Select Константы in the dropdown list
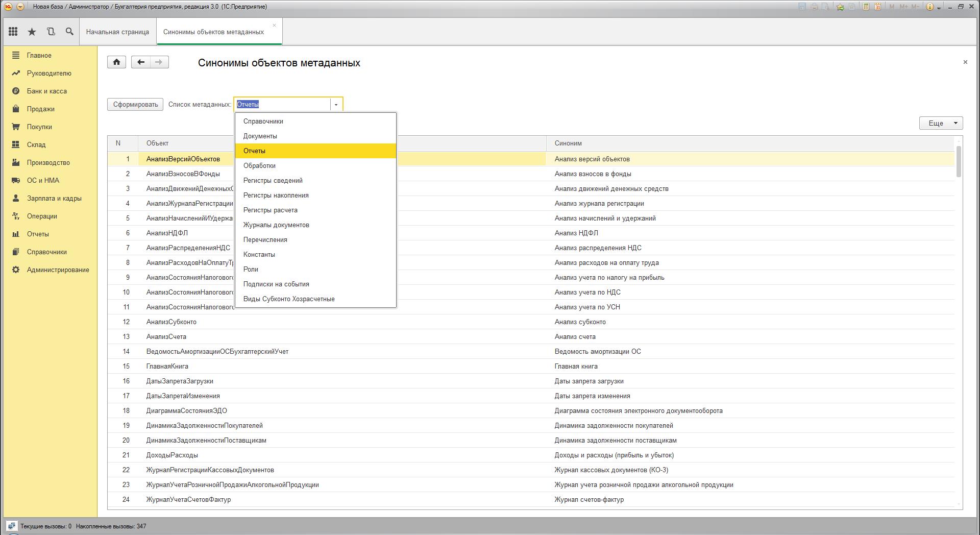The image size is (980, 535). pyautogui.click(x=315, y=254)
